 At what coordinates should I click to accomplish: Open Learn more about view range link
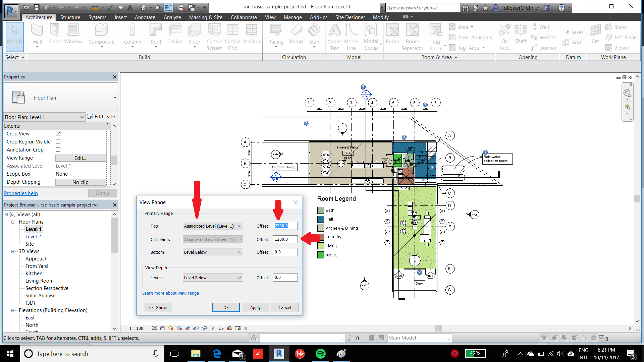(x=170, y=293)
